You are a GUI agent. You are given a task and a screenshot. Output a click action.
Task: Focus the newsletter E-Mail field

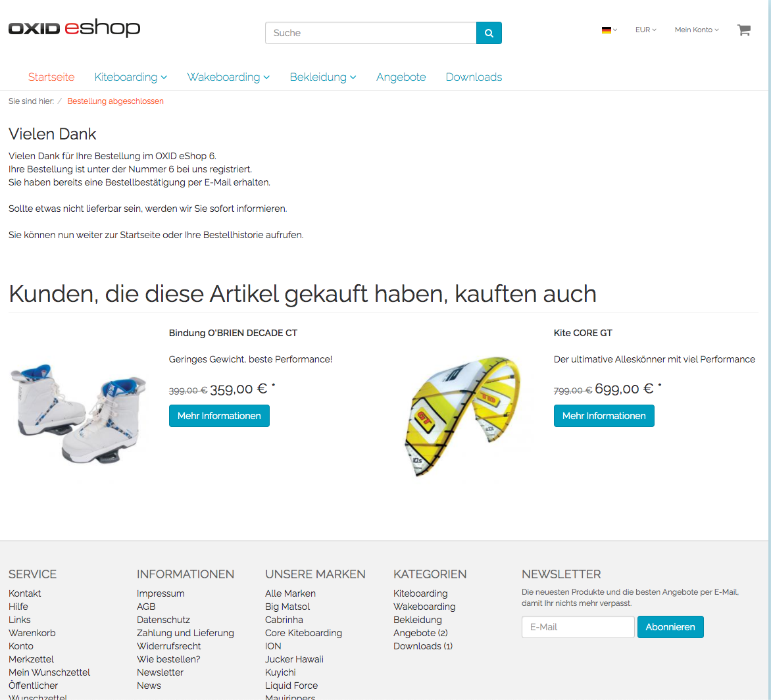(x=578, y=627)
